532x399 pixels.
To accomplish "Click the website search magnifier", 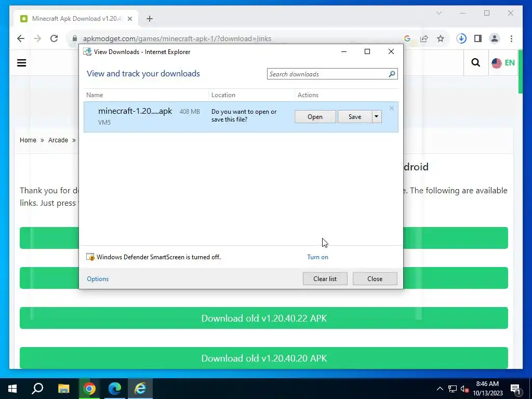I will coord(476,62).
